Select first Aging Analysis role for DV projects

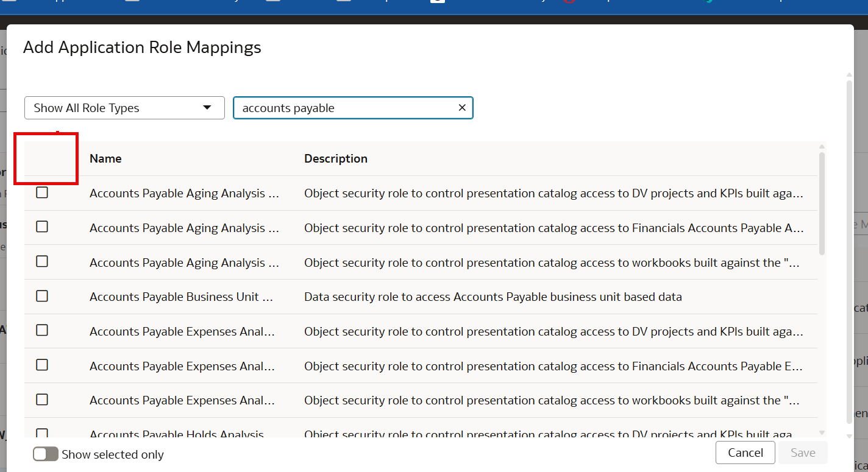[42, 192]
